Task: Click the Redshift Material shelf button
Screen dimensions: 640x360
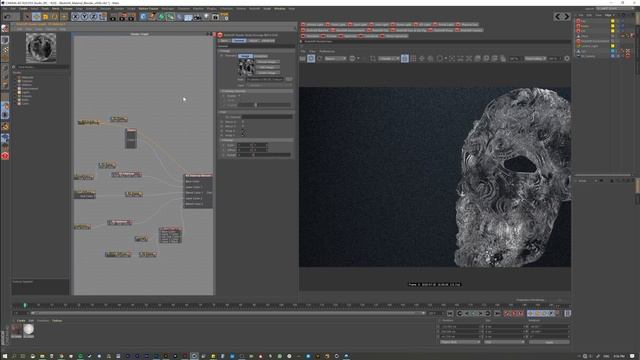Action: (315, 30)
